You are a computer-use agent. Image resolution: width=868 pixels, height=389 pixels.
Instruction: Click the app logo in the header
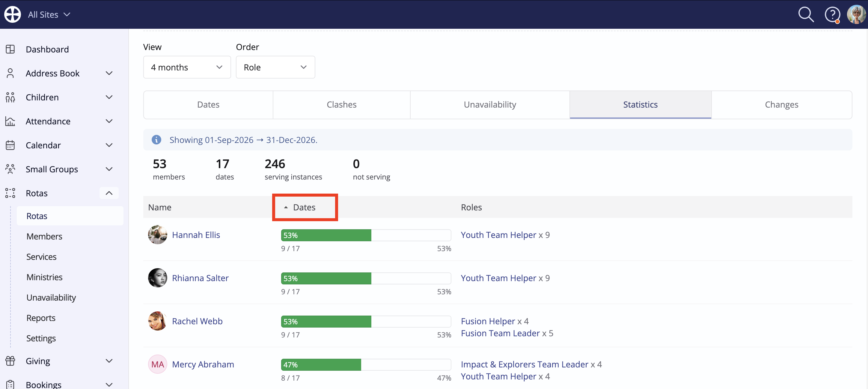coord(13,14)
